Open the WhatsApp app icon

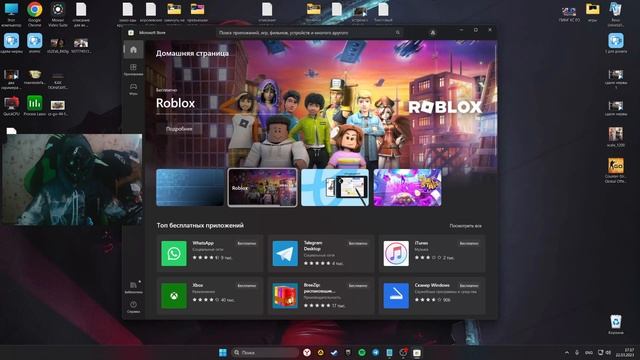174,253
